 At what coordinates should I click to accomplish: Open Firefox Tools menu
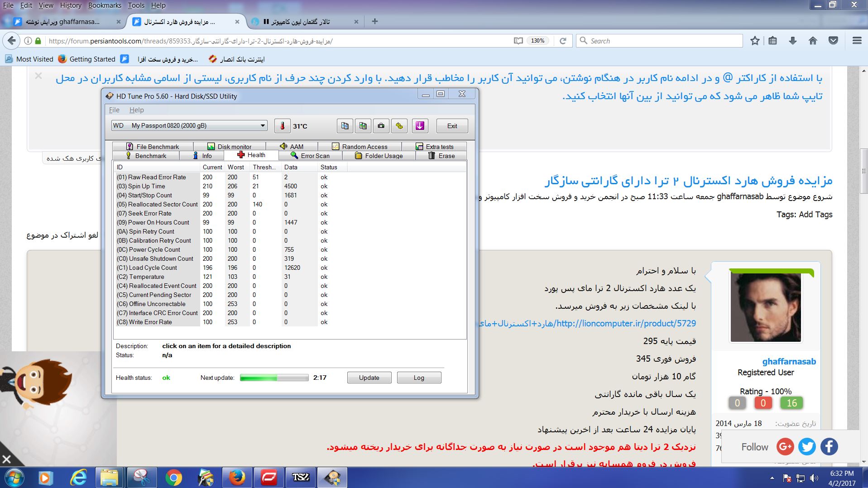pyautogui.click(x=136, y=5)
